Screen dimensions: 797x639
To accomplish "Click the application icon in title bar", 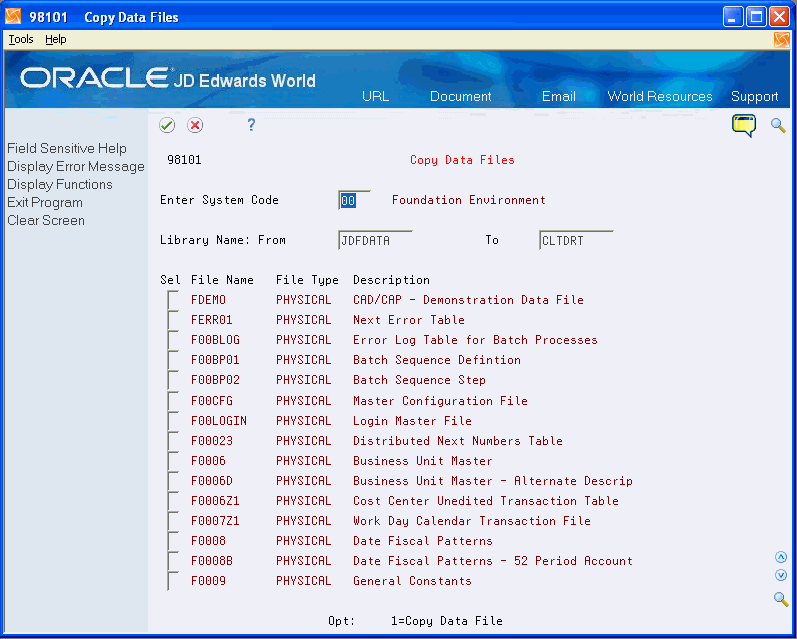I will coord(13,16).
